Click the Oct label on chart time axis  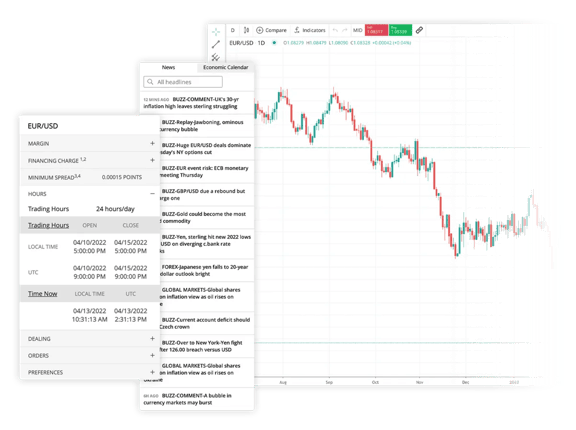(375, 382)
